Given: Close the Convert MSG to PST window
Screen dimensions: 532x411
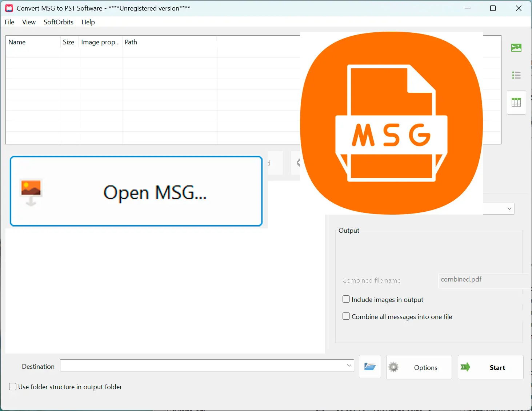Looking at the screenshot, I should click(519, 8).
